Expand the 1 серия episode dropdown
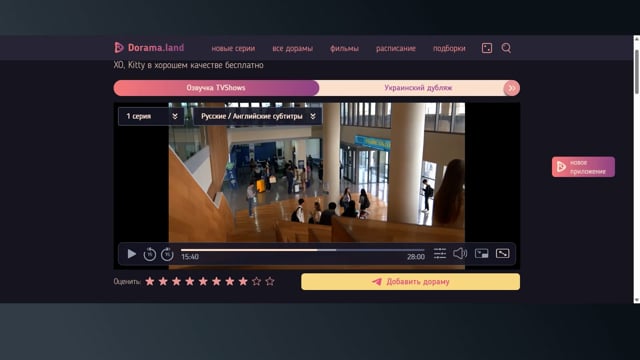Viewport: 640px width, 360px height. pos(151,116)
